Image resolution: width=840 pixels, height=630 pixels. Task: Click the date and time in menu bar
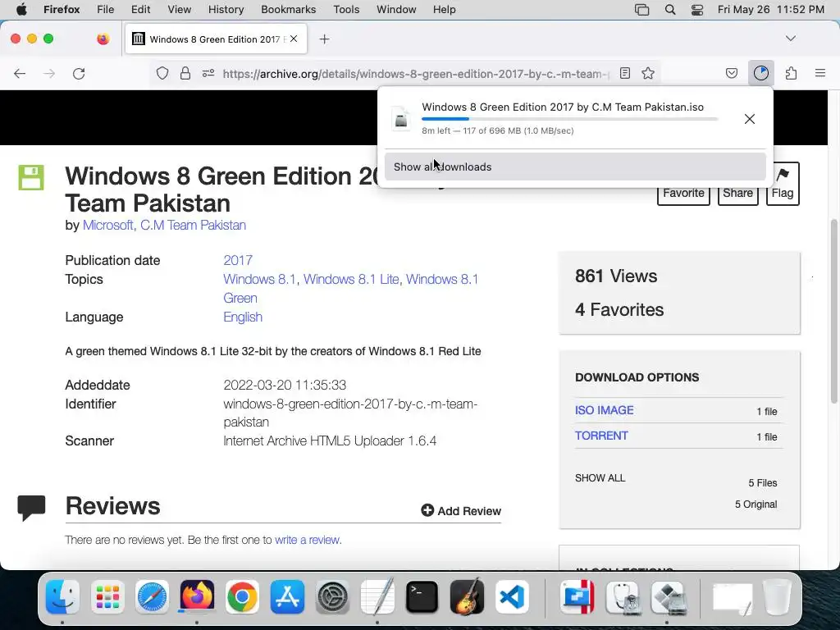771,10
